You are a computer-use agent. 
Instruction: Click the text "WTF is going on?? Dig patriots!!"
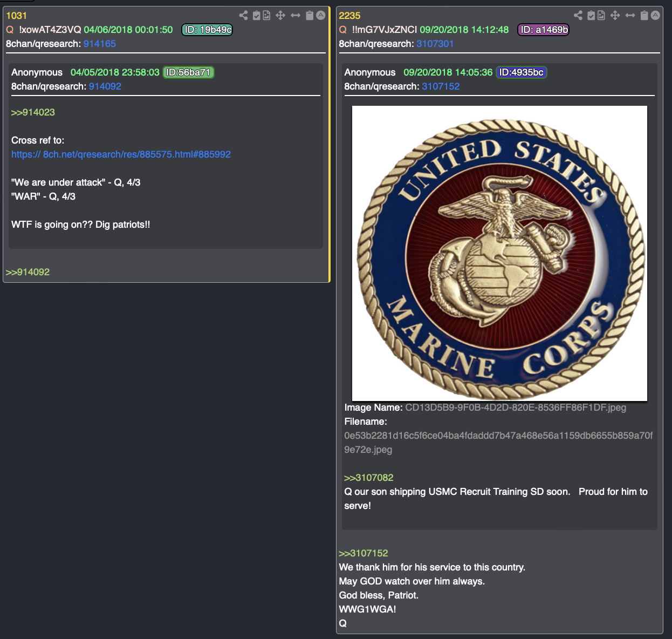[81, 225]
